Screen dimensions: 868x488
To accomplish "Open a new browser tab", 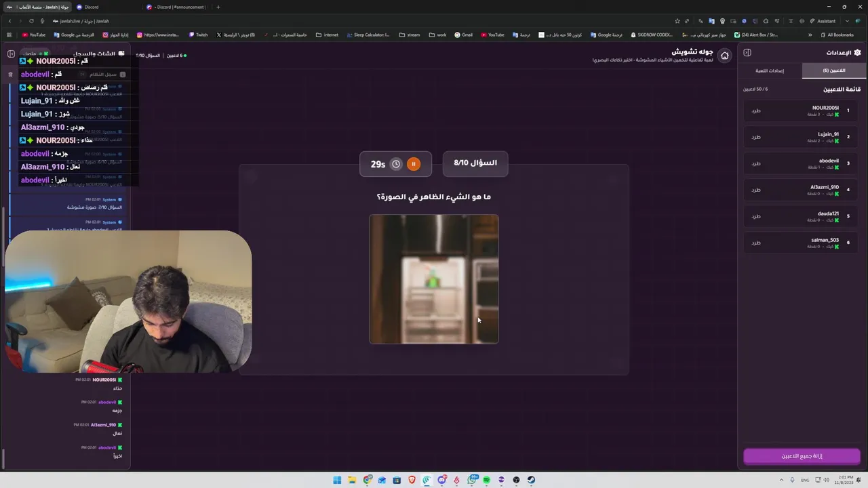I will coord(218,7).
